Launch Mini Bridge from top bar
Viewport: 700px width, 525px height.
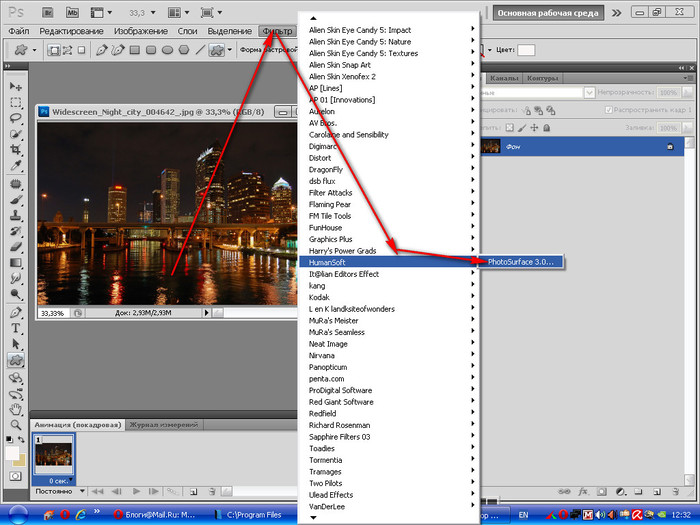coord(72,12)
